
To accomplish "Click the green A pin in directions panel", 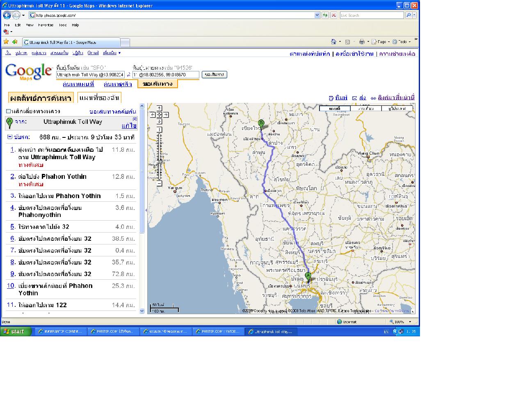I will (10, 122).
